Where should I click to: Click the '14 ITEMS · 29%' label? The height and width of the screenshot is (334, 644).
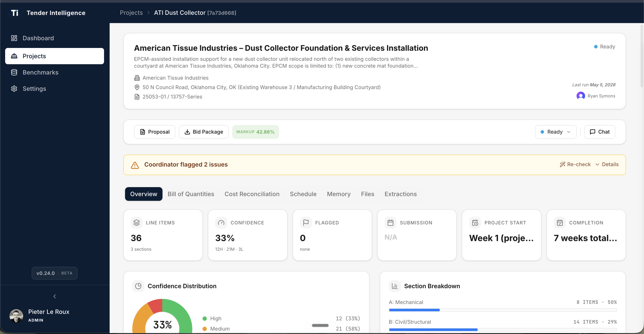tap(595, 322)
